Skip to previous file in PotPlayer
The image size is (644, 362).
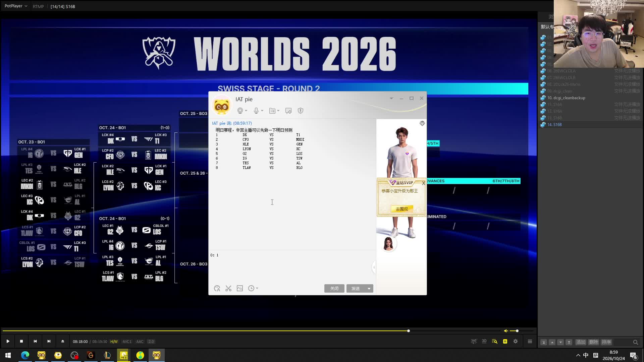pyautogui.click(x=35, y=341)
